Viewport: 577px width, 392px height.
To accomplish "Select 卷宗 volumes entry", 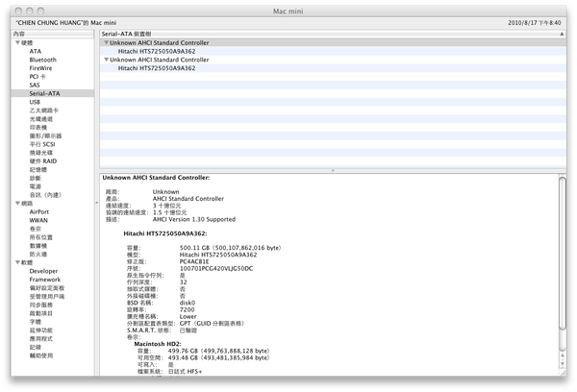I will pyautogui.click(x=36, y=229).
